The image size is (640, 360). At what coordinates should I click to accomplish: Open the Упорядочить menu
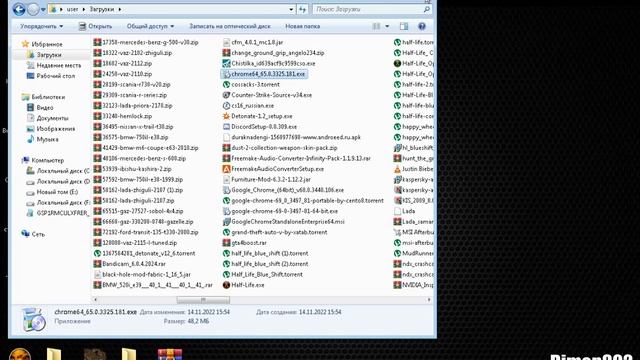pyautogui.click(x=42, y=26)
